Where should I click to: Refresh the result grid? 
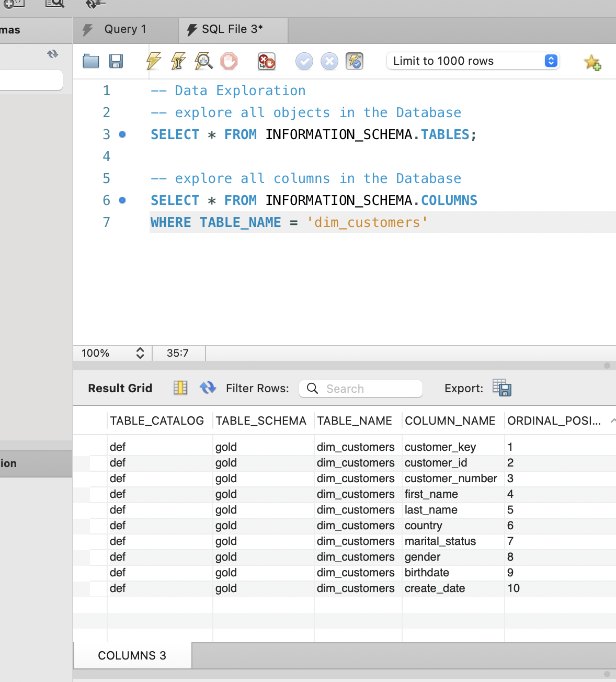(x=208, y=388)
